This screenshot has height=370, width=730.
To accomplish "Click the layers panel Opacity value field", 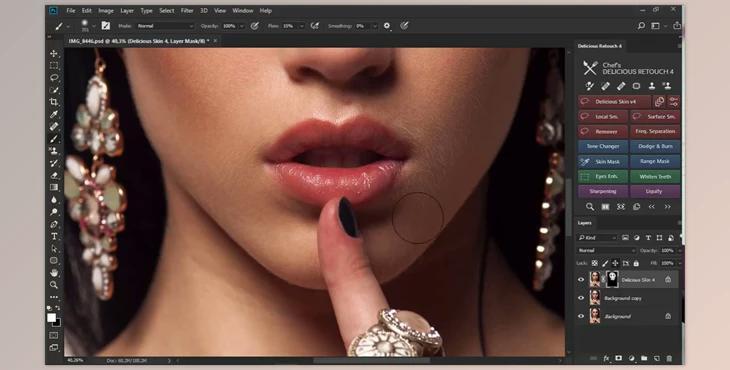I will tap(668, 250).
